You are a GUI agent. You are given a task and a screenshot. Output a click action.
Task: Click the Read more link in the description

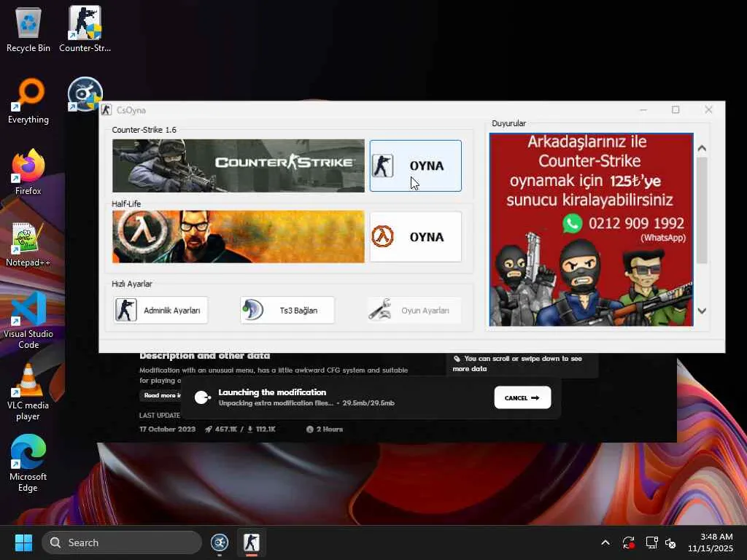162,395
